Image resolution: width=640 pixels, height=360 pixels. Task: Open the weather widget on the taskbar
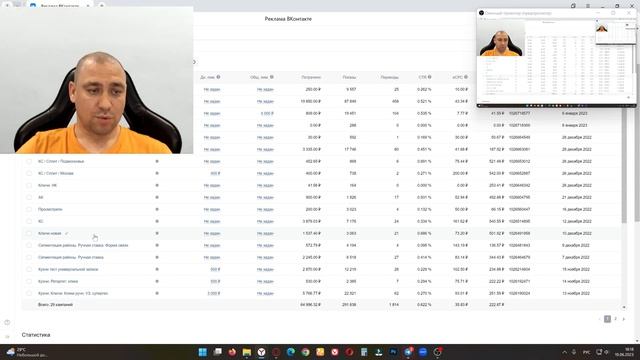[x=27, y=352]
